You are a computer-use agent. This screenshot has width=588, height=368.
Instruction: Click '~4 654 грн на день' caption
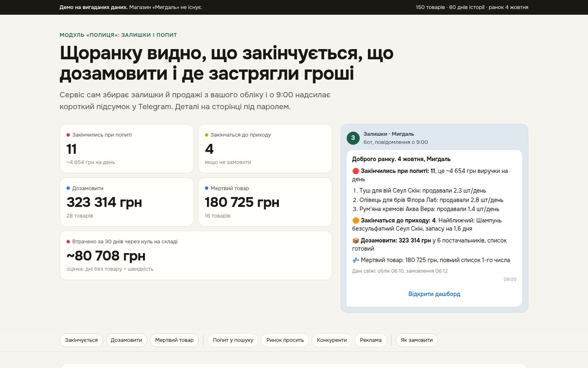point(91,162)
